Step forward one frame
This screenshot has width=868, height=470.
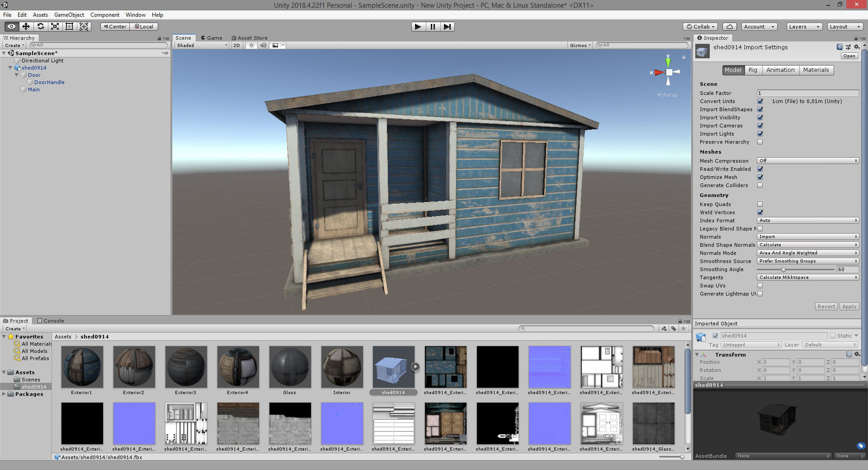click(447, 27)
